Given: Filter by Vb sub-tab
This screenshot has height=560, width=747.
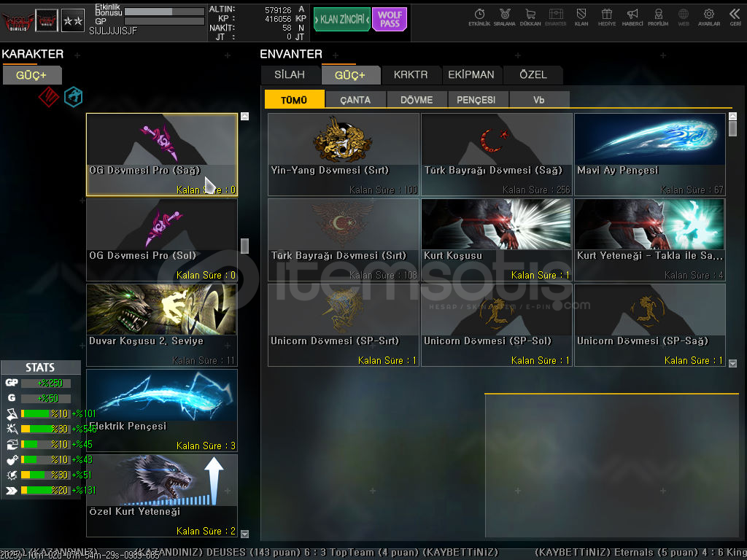Looking at the screenshot, I should [539, 99].
